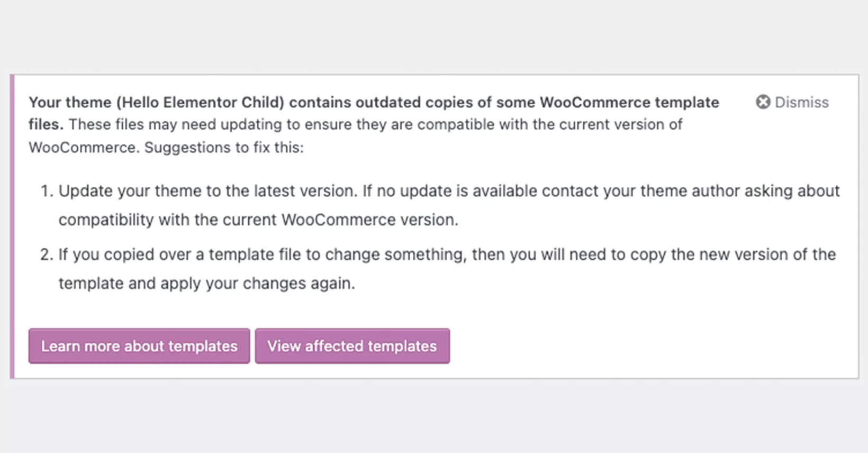Click the 'Suggestions to fix this:' text
868x453 pixels.
click(x=224, y=148)
